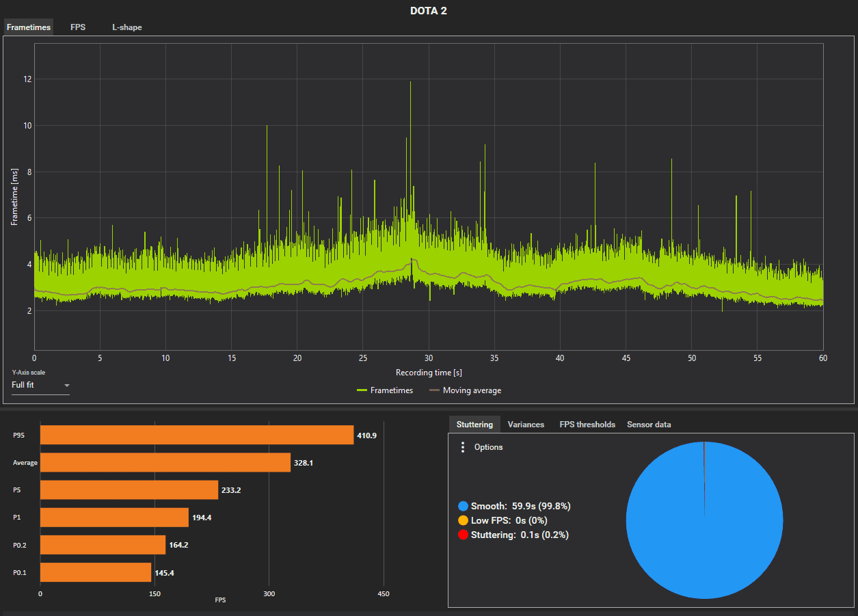This screenshot has height=616, width=858.
Task: Click the orange Low FPS legend dot
Action: coord(464,520)
